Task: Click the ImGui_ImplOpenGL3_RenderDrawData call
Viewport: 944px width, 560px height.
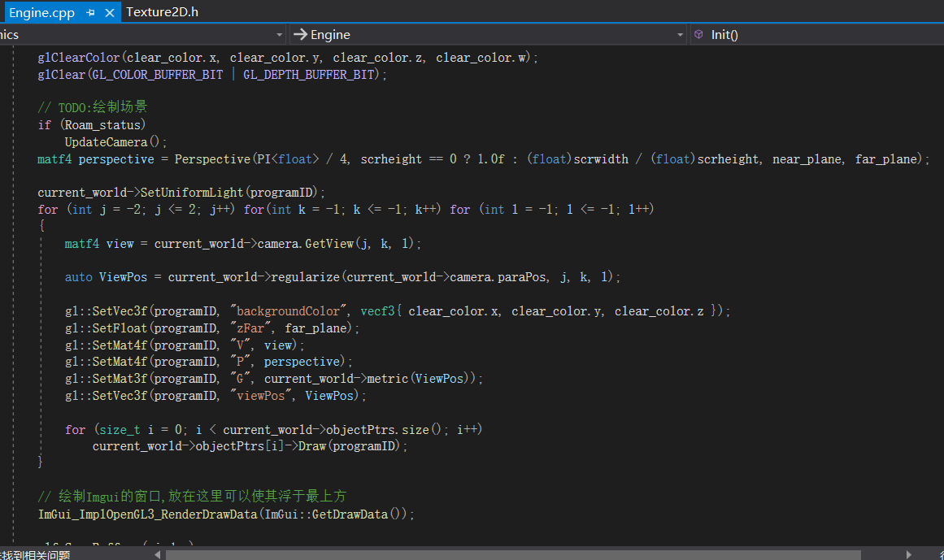Action: (146, 514)
